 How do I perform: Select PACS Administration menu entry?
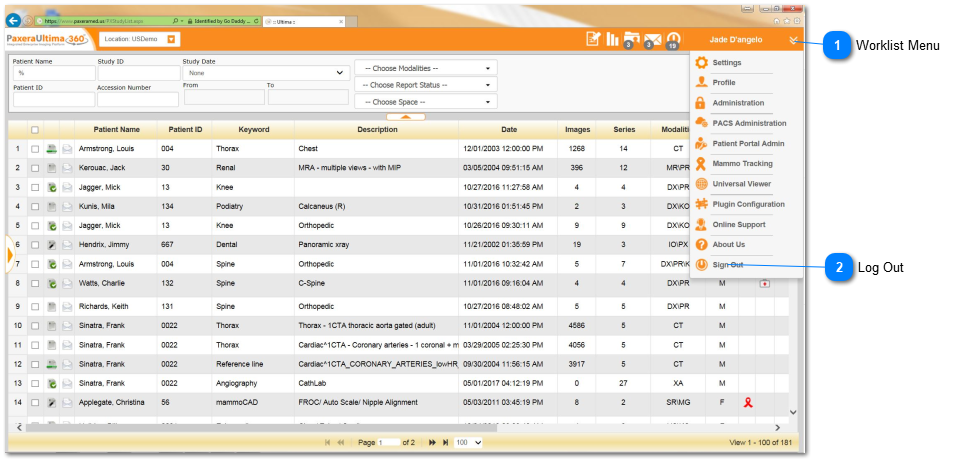tap(749, 123)
